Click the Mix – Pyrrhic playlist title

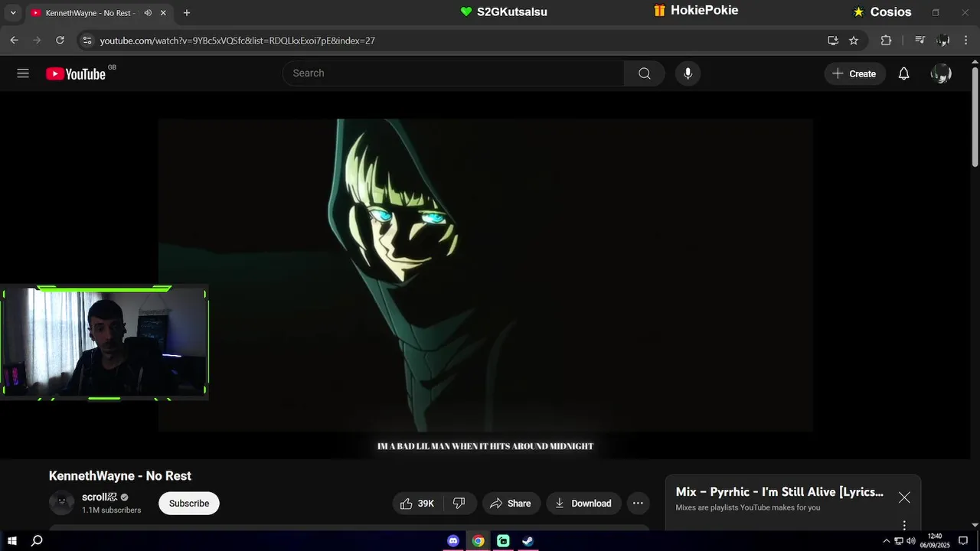coord(779,492)
